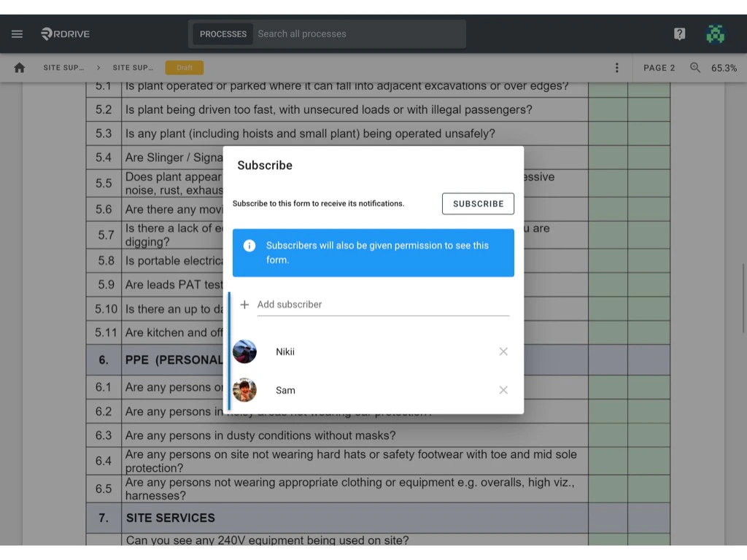This screenshot has width=747, height=560.
Task: Click the plus icon beside Add subscriber
Action: point(244,304)
